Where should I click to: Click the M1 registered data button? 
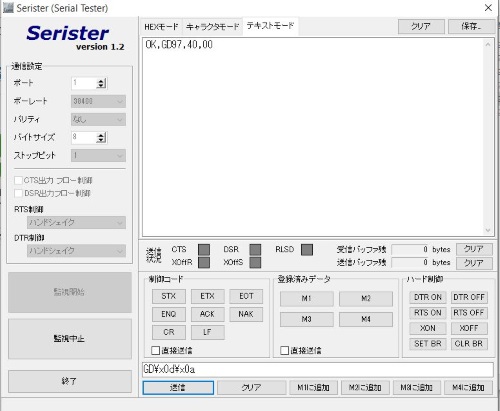(x=307, y=299)
